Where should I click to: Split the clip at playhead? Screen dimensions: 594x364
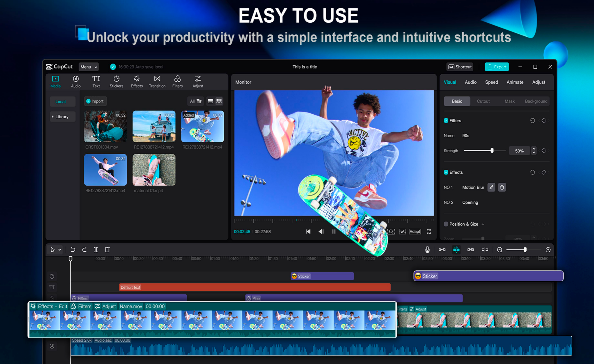pyautogui.click(x=96, y=250)
